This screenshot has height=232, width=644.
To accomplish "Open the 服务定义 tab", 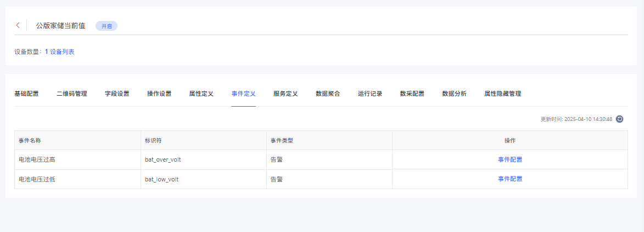I will coord(285,94).
